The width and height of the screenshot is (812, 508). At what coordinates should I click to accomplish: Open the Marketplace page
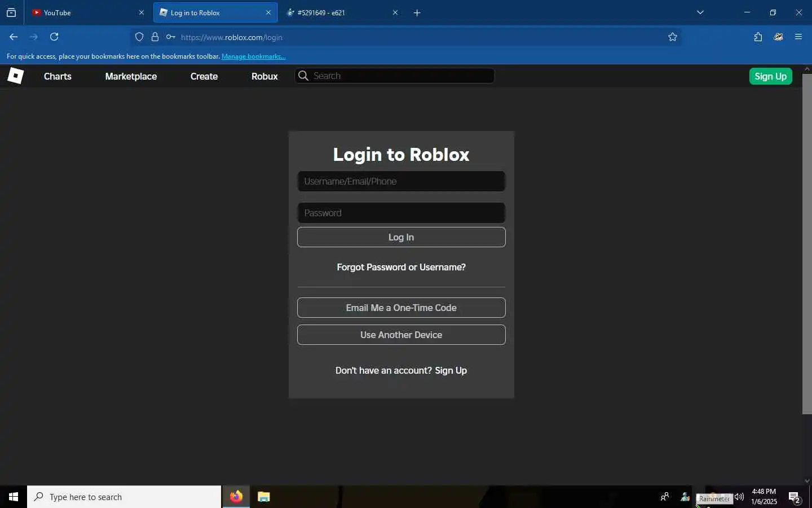(x=131, y=76)
